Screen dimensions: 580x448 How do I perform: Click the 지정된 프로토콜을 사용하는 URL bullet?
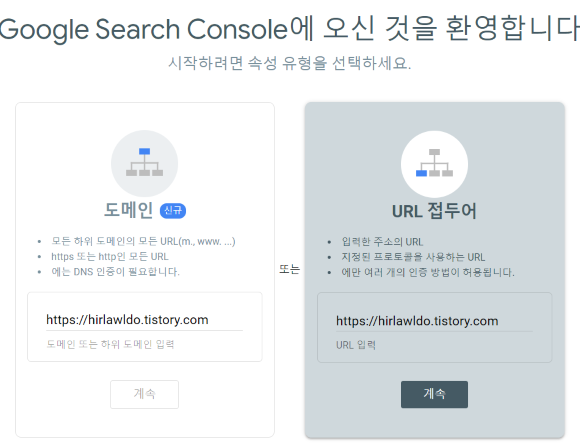[413, 257]
